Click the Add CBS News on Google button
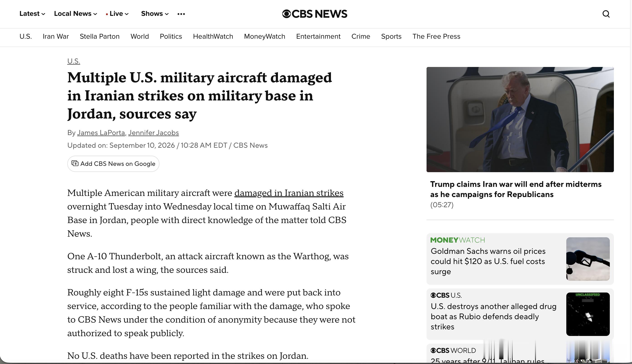 click(x=113, y=164)
